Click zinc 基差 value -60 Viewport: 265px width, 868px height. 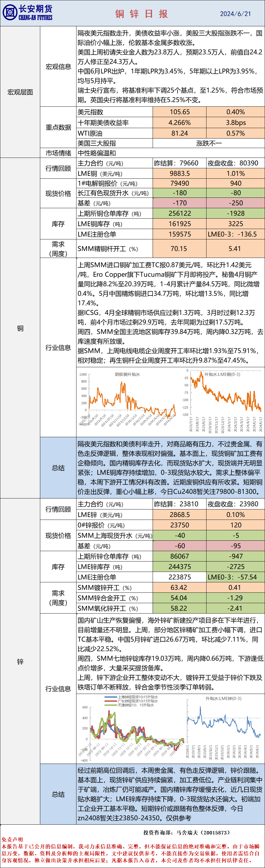point(180,546)
